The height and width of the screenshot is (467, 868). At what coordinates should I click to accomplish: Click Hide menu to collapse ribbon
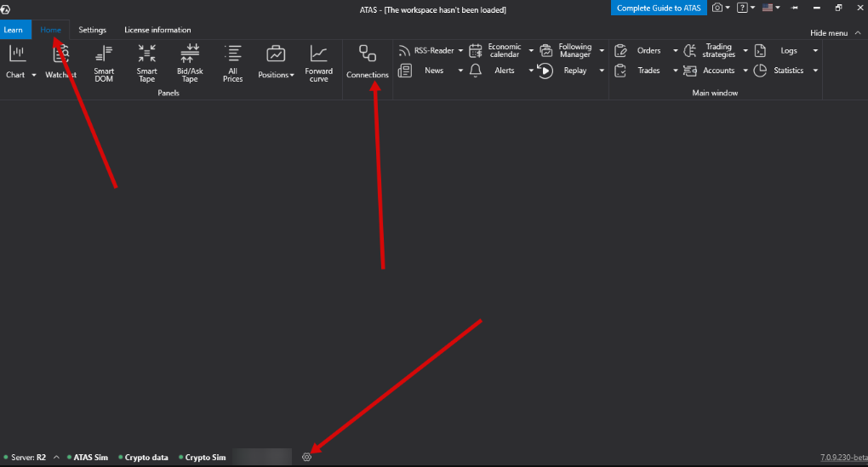pyautogui.click(x=836, y=32)
